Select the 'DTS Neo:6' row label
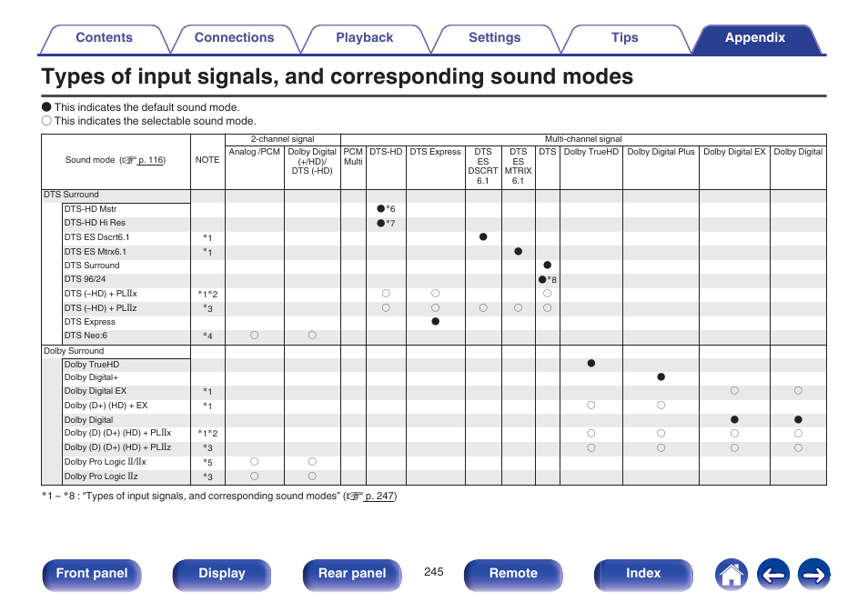 86,336
